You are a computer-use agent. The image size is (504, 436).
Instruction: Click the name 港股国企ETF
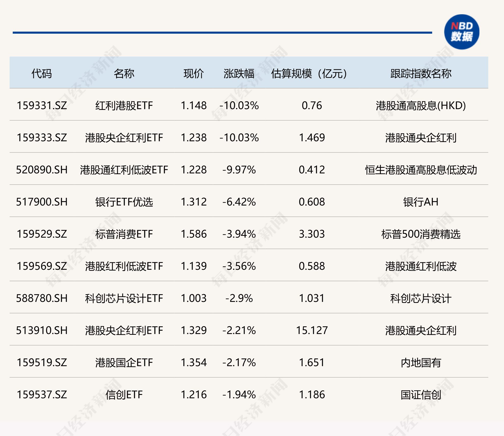tap(124, 363)
